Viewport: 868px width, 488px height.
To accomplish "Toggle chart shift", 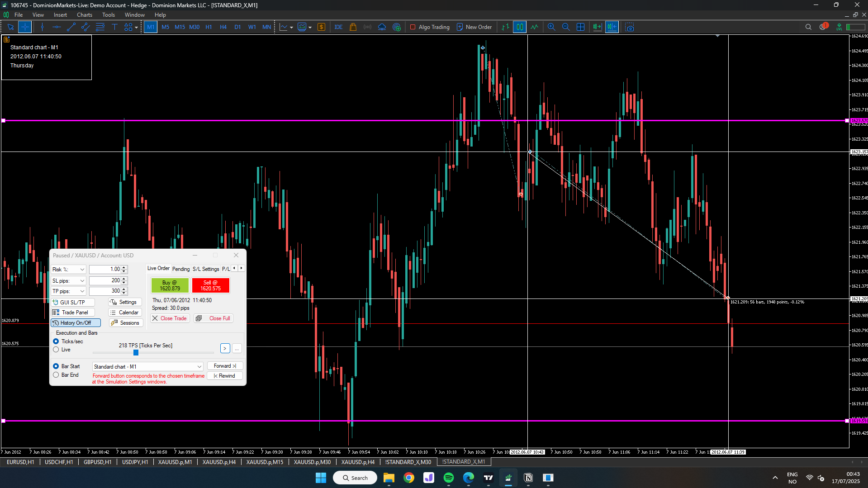I will pos(612,27).
